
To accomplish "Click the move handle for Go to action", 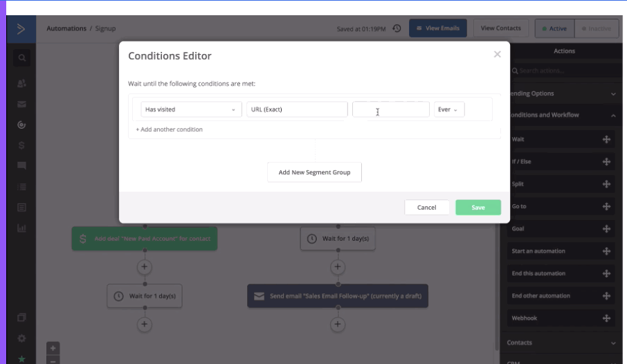I will coord(606,206).
